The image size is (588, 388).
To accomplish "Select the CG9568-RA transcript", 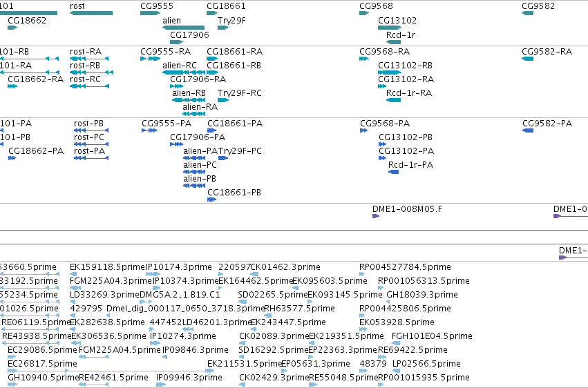I will coord(385,51).
